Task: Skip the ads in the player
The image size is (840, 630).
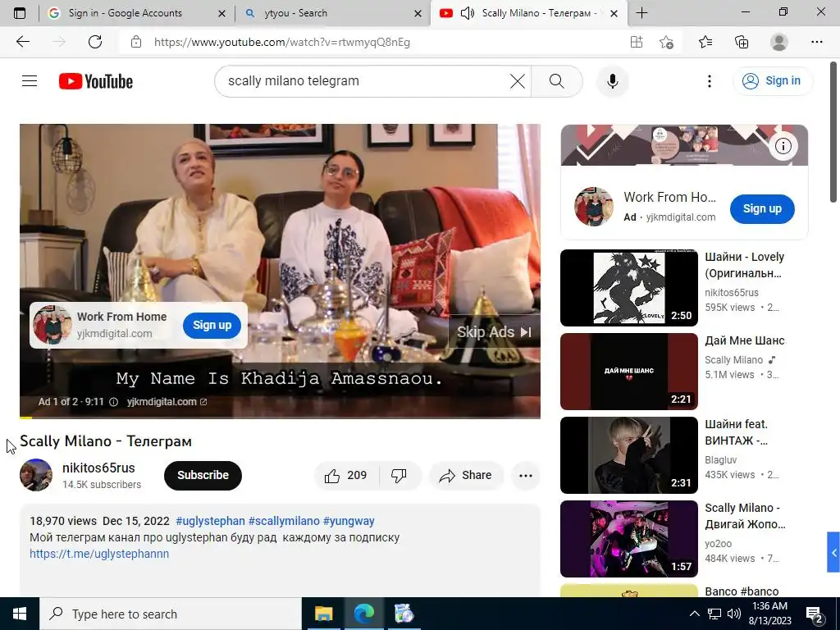Action: point(494,332)
